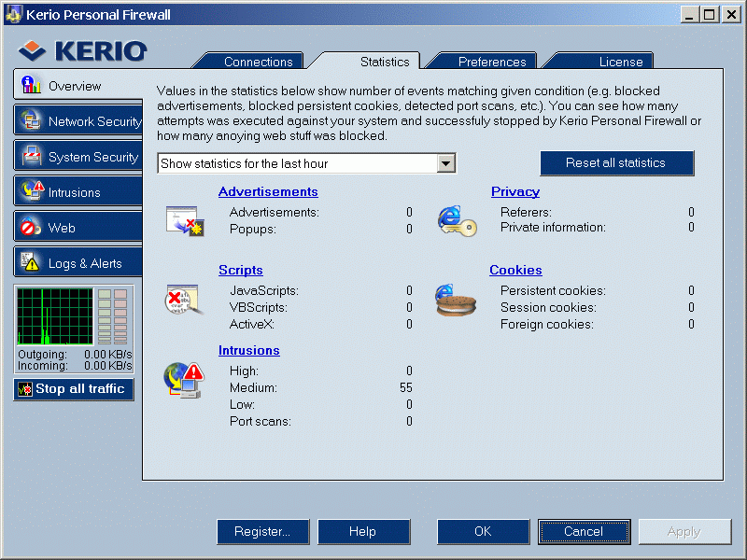Click the Cancel button
The height and width of the screenshot is (560, 747).
[x=585, y=531]
